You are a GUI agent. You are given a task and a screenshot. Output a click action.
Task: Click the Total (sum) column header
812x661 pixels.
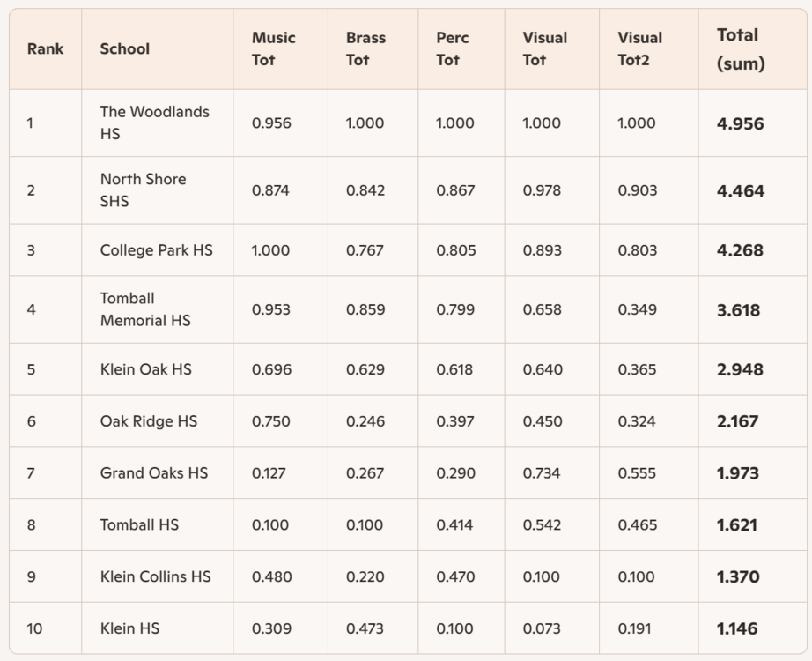741,49
